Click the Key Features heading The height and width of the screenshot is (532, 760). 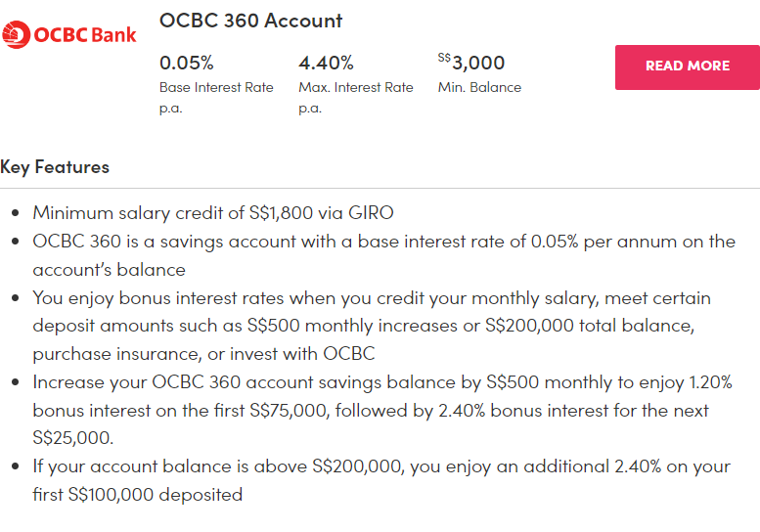[55, 167]
